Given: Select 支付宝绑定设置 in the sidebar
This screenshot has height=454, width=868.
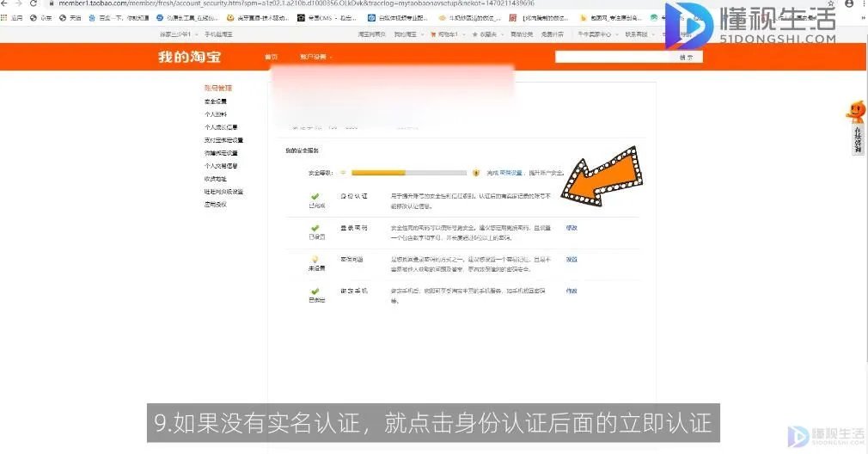Looking at the screenshot, I should (223, 140).
